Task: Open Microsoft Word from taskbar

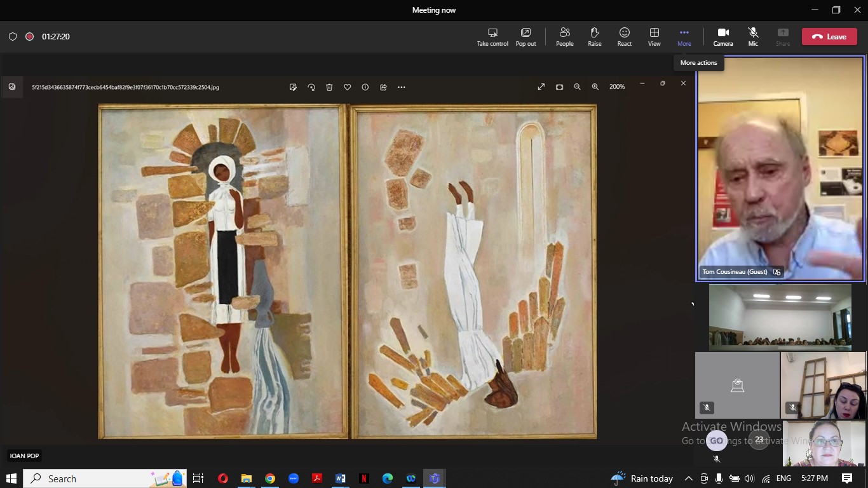Action: coord(341,478)
